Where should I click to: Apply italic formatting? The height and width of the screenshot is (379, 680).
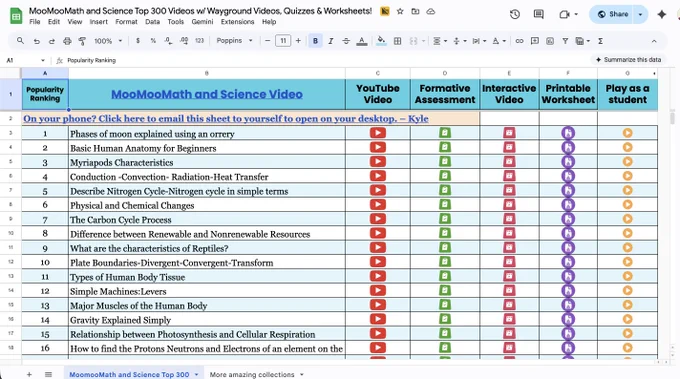(331, 41)
